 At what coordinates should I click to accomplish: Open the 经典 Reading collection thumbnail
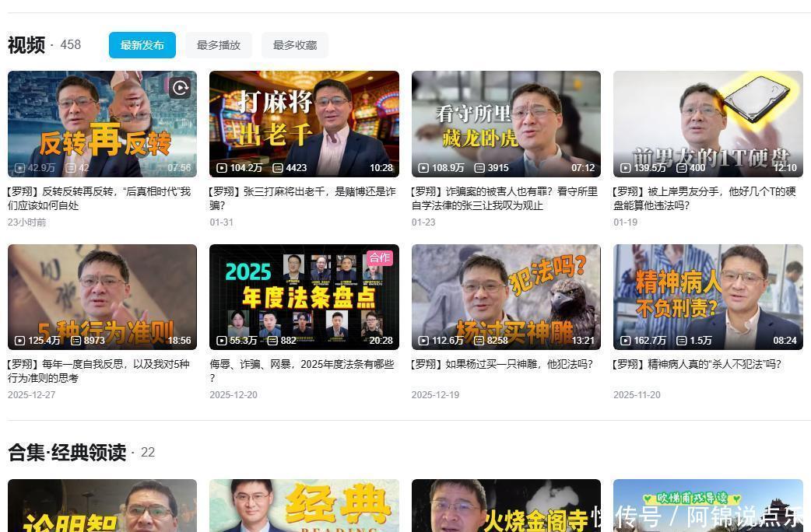tap(304, 506)
